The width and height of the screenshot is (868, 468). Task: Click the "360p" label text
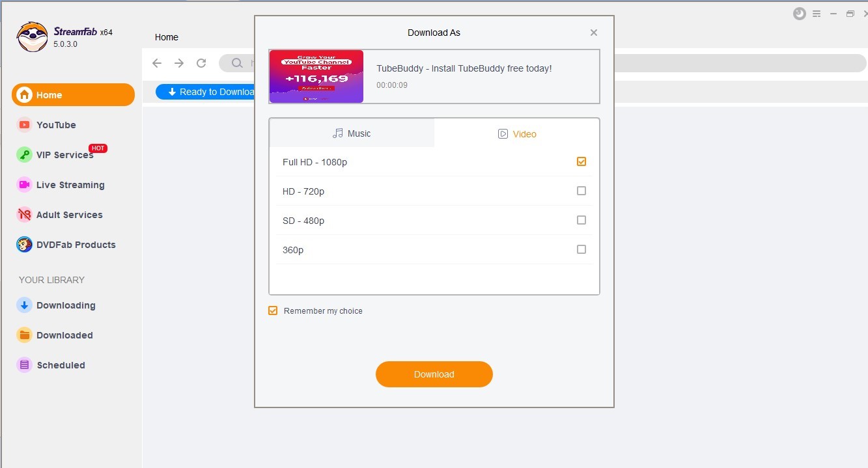[x=293, y=250]
